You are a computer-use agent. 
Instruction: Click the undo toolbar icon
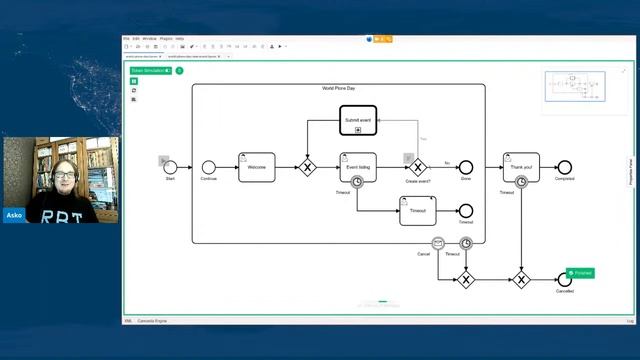tap(165, 47)
